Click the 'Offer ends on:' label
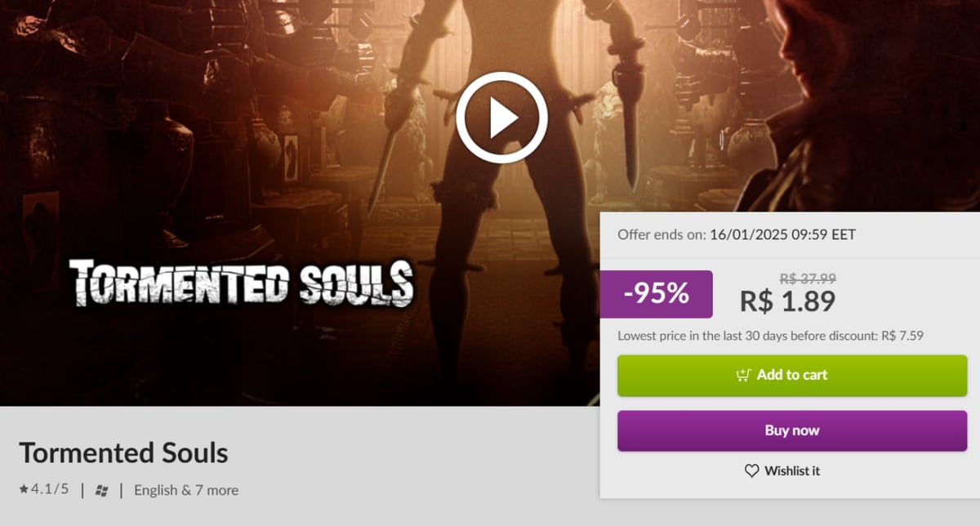 click(661, 234)
